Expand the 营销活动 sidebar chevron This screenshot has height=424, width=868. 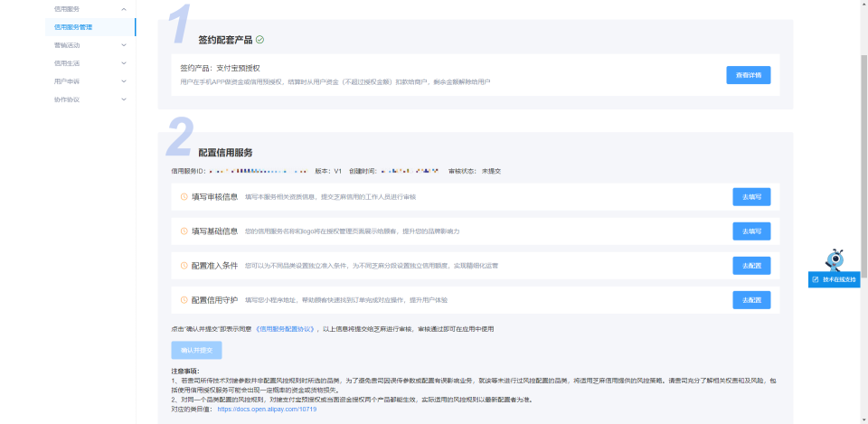pos(124,45)
